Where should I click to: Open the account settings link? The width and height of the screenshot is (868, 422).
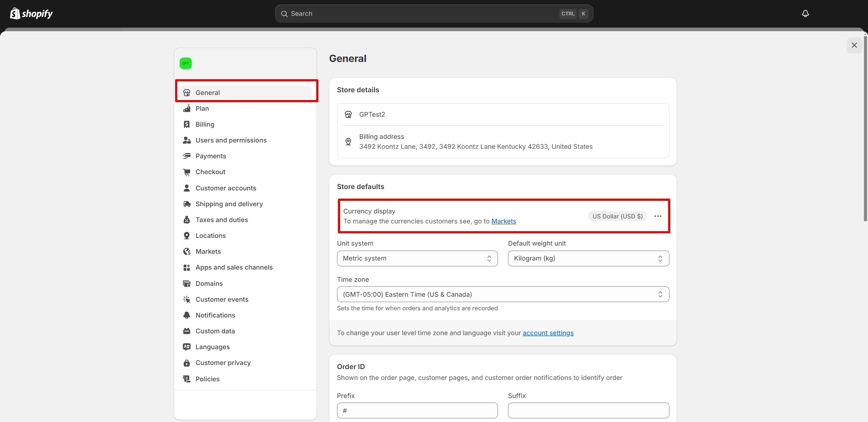tap(548, 333)
